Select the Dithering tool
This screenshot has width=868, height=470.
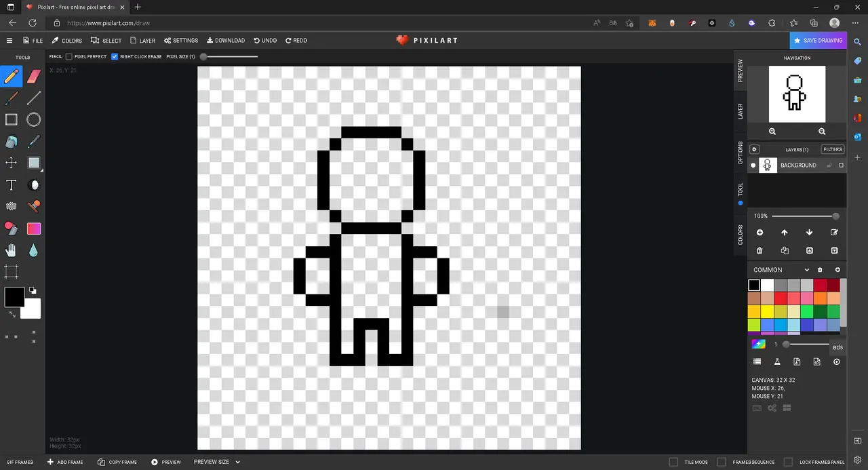click(12, 206)
